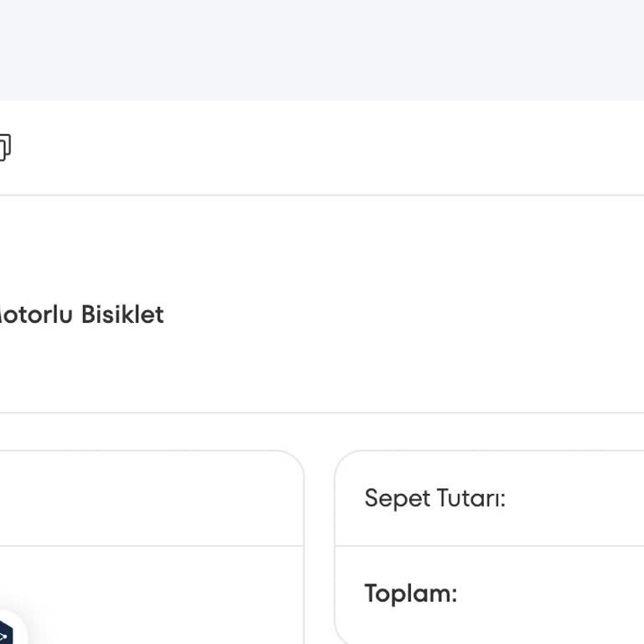Click the blank area above the Motorlu Bisiklet title
This screenshot has height=644, width=644.
(x=168, y=243)
